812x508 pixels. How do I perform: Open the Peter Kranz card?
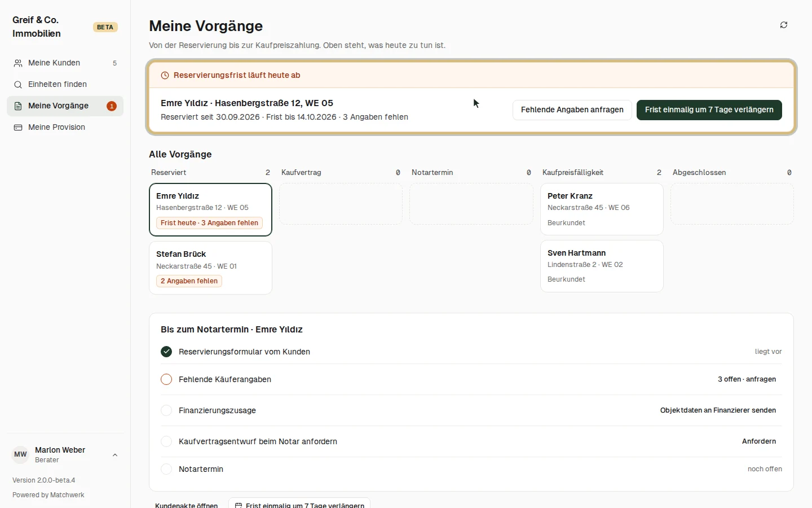pyautogui.click(x=602, y=209)
